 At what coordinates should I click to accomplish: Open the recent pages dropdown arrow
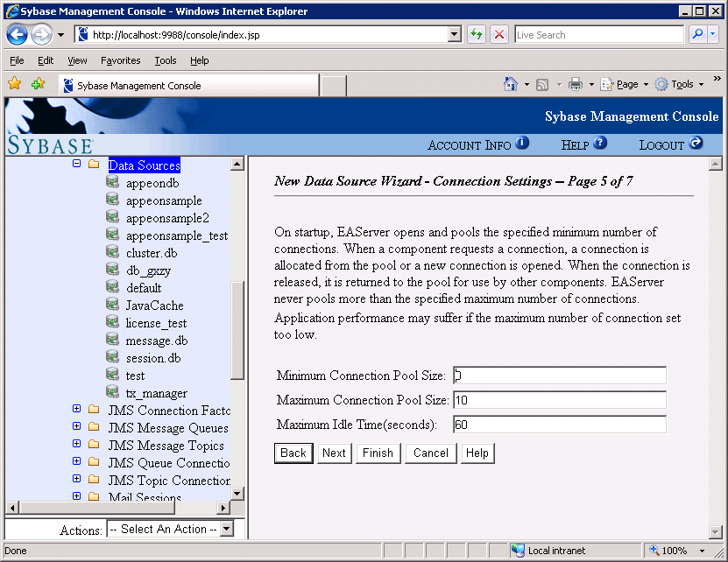click(x=60, y=35)
